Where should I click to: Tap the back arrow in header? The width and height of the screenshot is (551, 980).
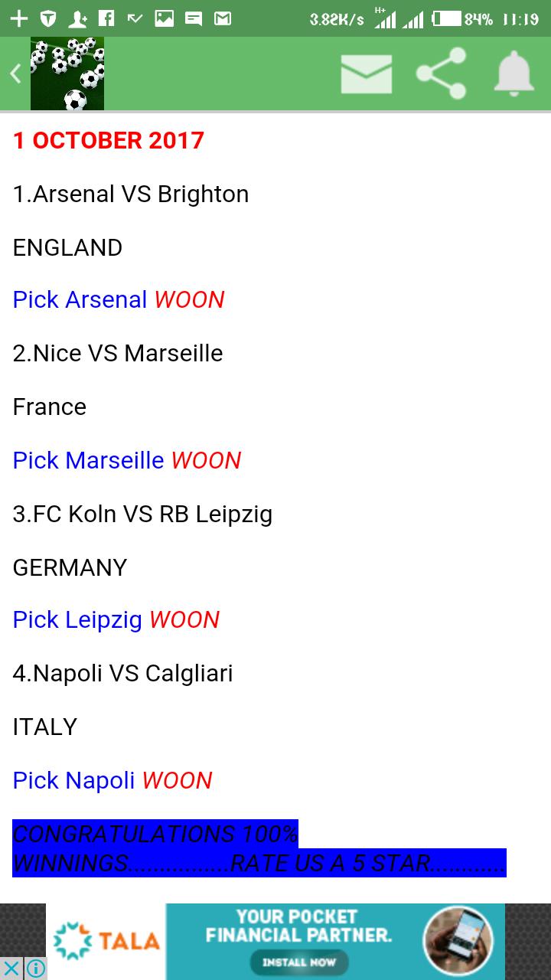15,73
